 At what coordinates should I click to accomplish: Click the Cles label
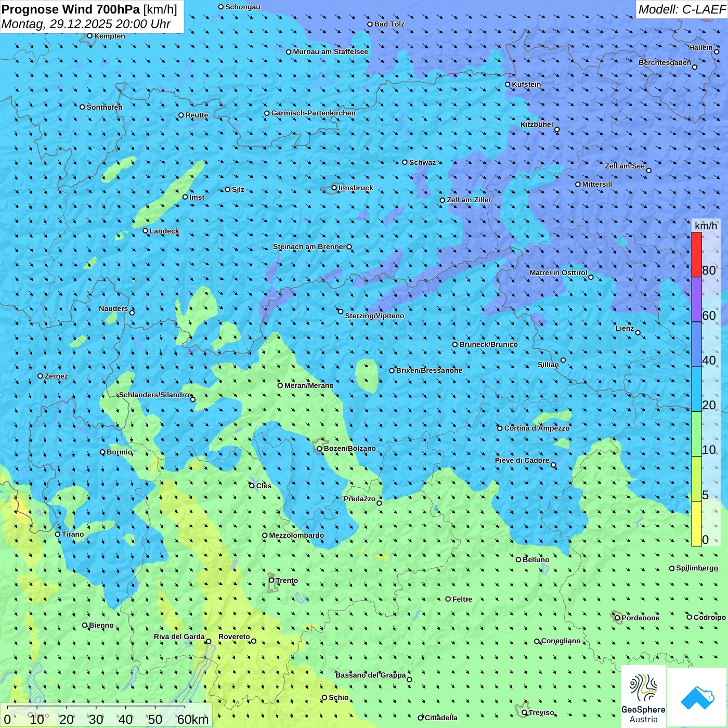click(264, 486)
